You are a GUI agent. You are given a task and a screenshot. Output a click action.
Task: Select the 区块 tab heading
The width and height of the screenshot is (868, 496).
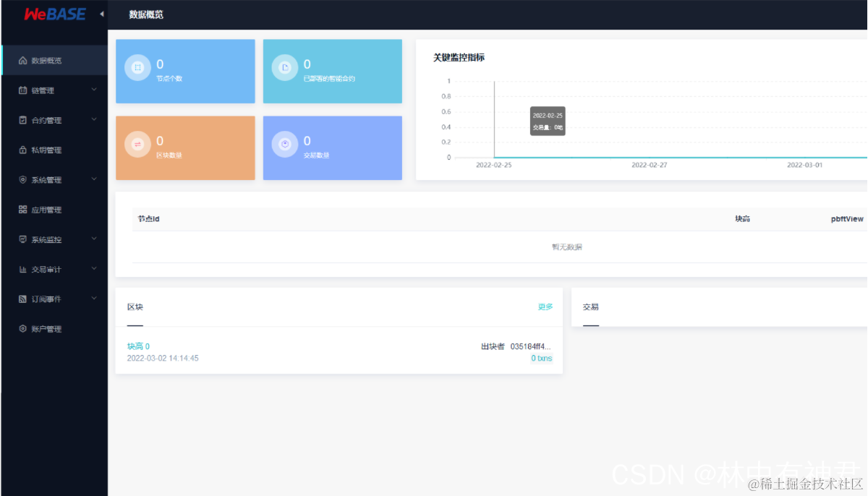[135, 307]
